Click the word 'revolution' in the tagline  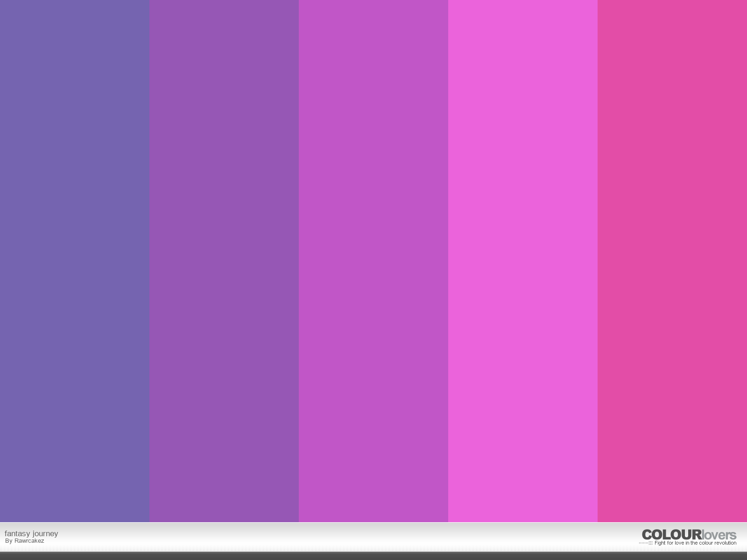pos(726,543)
